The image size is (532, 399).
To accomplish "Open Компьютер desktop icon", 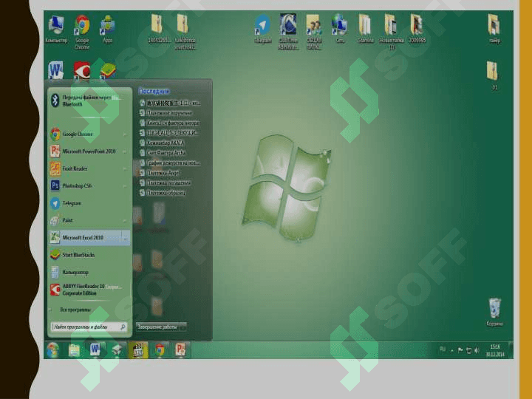I will (56, 29).
